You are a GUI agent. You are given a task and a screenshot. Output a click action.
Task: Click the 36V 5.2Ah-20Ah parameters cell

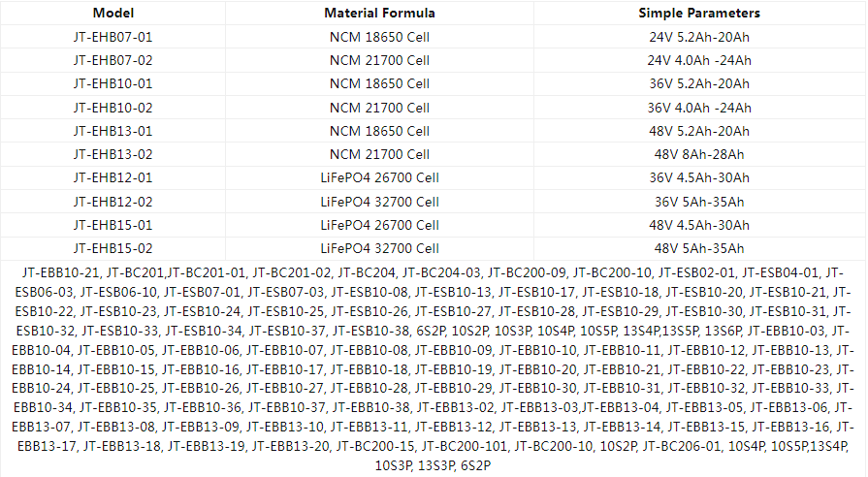pos(698,83)
